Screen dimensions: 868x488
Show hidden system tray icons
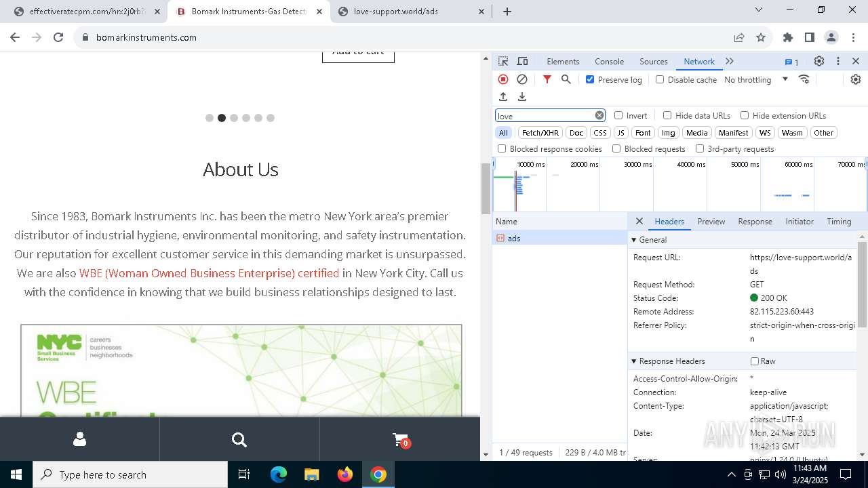(x=731, y=474)
